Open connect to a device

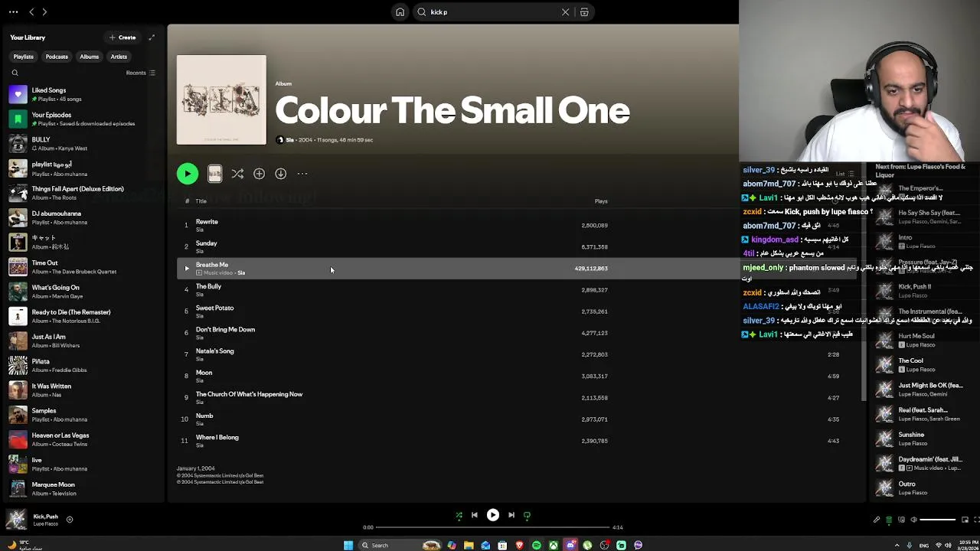point(901,520)
